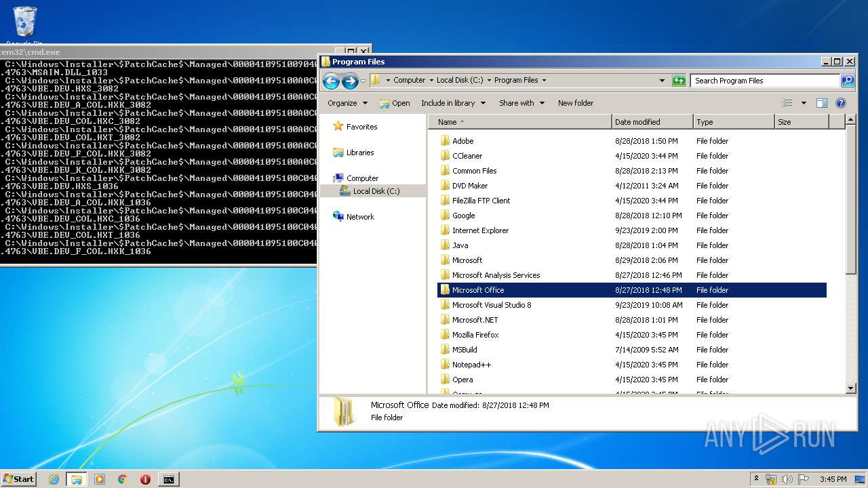Viewport: 868px width, 488px height.
Task: Toggle the preview pane icon
Action: tap(822, 103)
